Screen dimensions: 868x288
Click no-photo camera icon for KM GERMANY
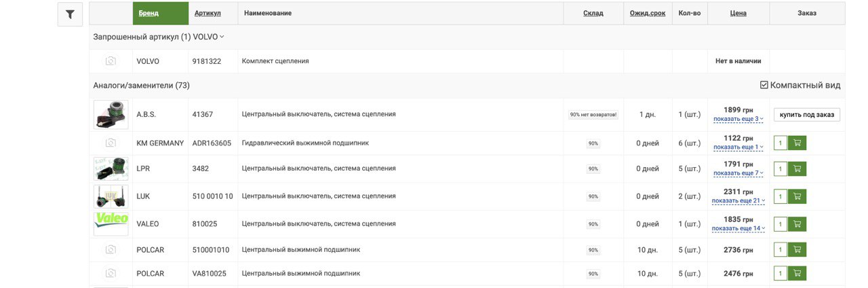(x=111, y=143)
